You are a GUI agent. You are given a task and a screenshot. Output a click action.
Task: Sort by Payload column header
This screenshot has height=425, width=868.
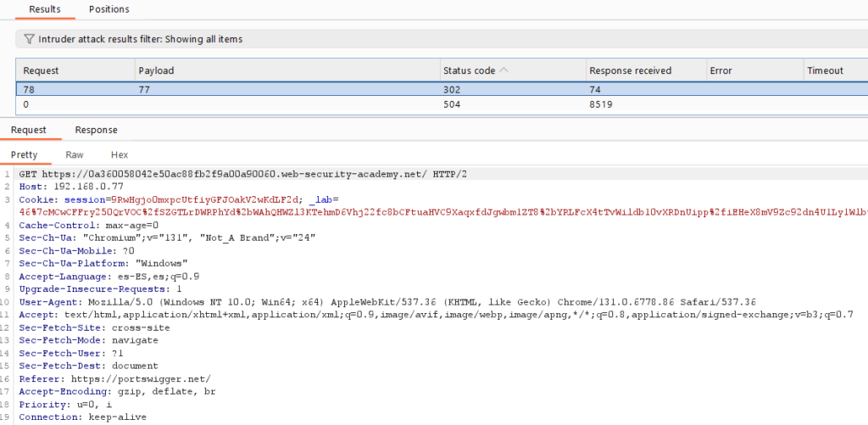click(x=288, y=70)
